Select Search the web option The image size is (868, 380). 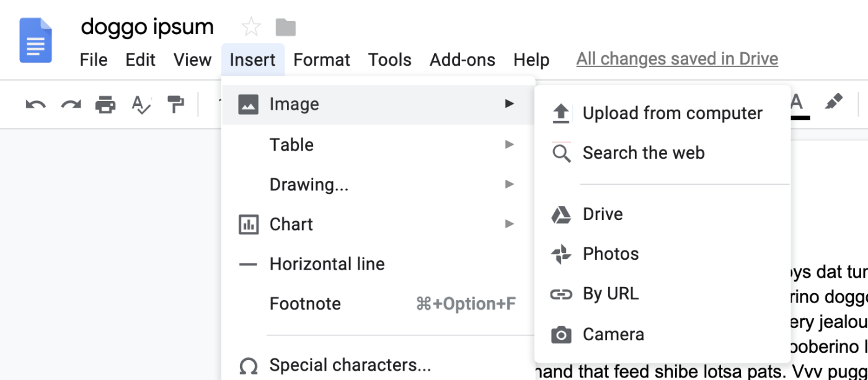coord(643,152)
